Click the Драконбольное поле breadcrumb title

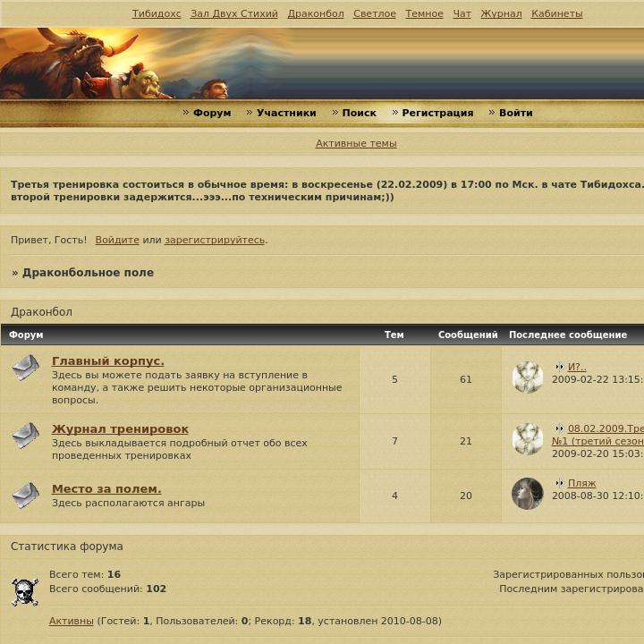tap(88, 273)
